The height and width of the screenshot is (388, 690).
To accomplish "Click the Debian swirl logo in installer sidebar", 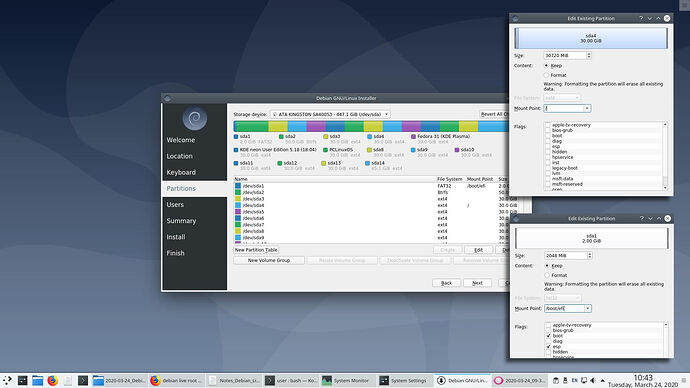I will [195, 118].
